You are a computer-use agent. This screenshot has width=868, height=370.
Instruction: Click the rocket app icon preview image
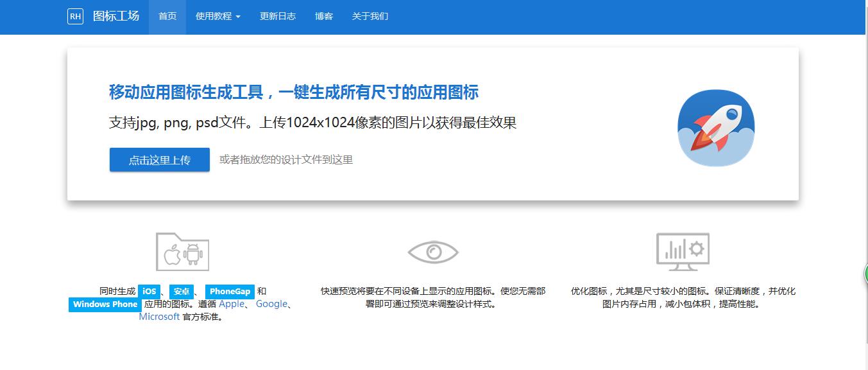[715, 128]
